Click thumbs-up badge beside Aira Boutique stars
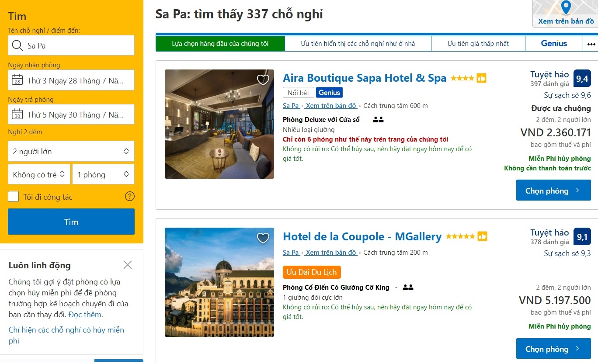The width and height of the screenshot is (598, 364). click(x=481, y=78)
